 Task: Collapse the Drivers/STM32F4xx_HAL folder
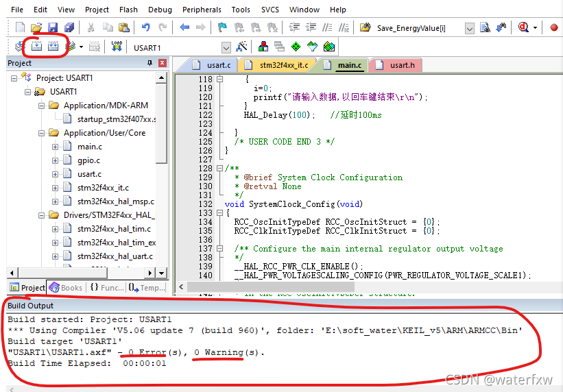41,215
